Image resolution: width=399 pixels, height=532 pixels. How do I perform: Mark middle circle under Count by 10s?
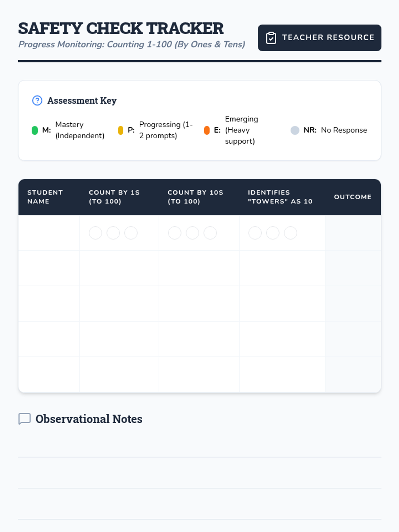coord(192,233)
